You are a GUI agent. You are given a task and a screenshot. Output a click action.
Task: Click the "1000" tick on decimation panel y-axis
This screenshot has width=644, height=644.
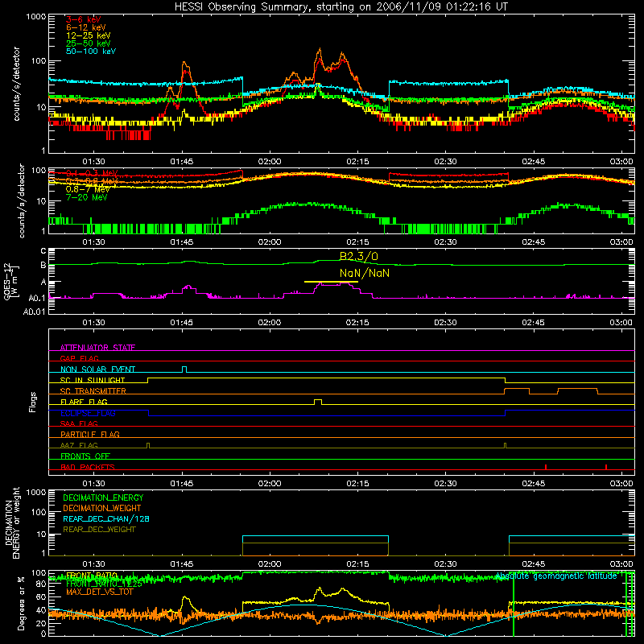(35, 492)
